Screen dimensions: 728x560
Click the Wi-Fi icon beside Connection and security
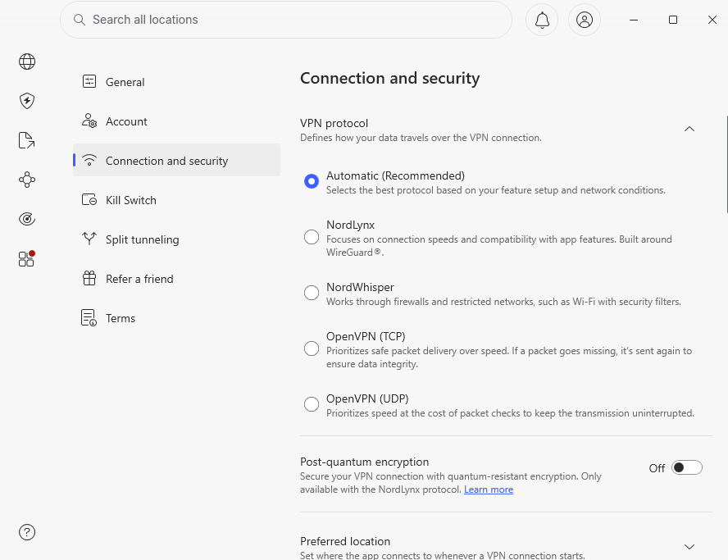click(x=89, y=160)
